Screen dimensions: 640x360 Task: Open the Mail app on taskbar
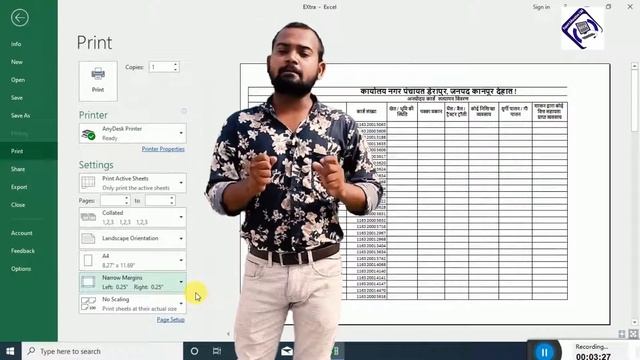(x=287, y=351)
